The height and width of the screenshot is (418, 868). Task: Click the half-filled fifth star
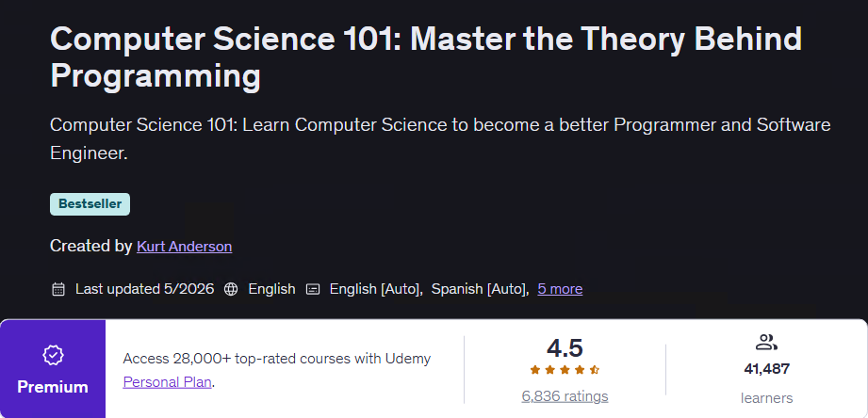(x=595, y=370)
